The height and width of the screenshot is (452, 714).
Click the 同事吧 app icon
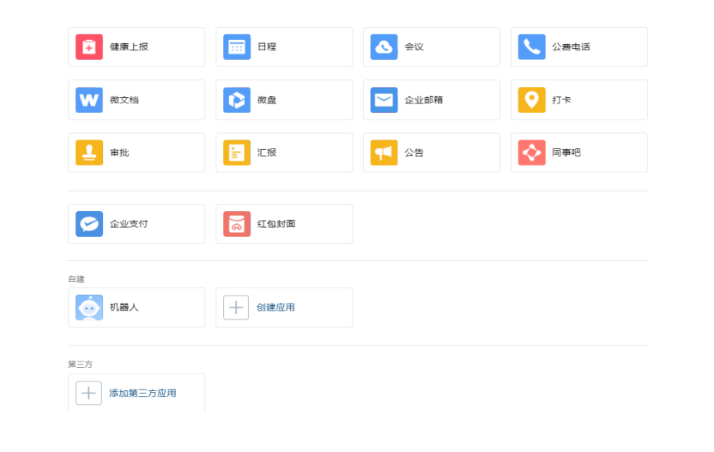coord(531,153)
